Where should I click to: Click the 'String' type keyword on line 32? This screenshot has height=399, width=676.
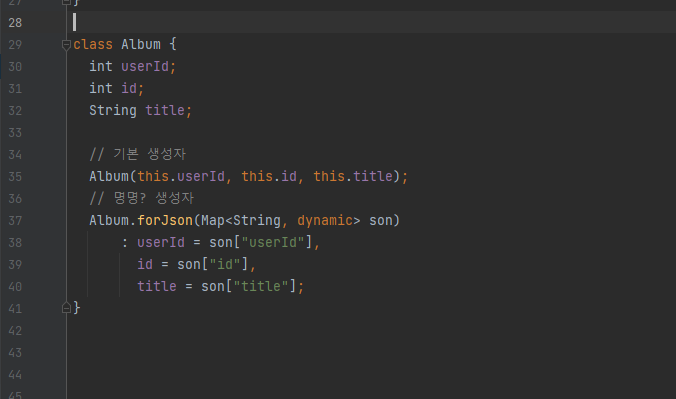pos(113,110)
